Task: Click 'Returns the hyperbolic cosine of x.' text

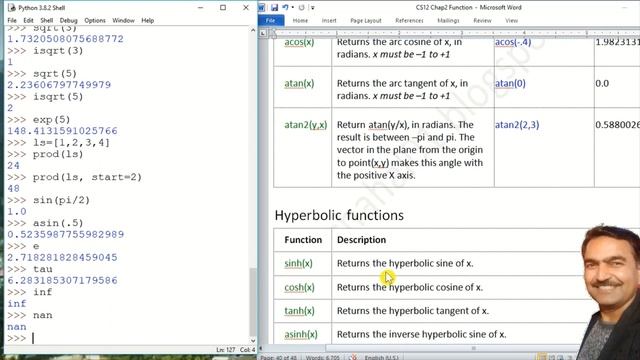Action: (410, 287)
